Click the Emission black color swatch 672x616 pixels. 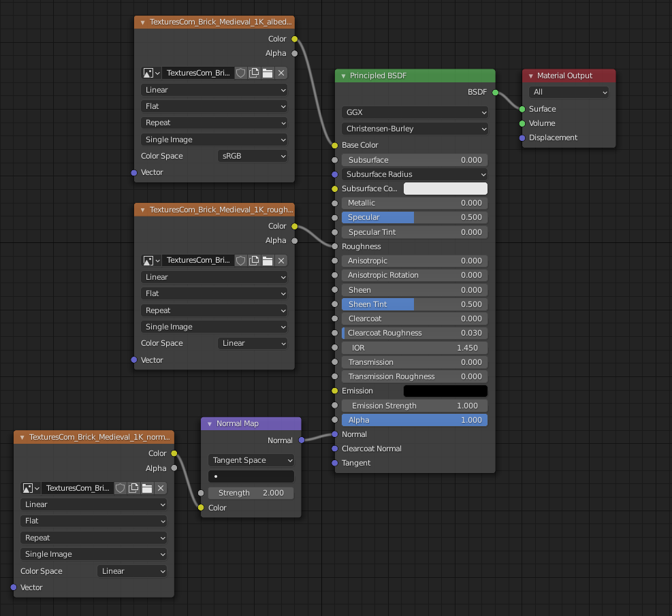pyautogui.click(x=445, y=391)
